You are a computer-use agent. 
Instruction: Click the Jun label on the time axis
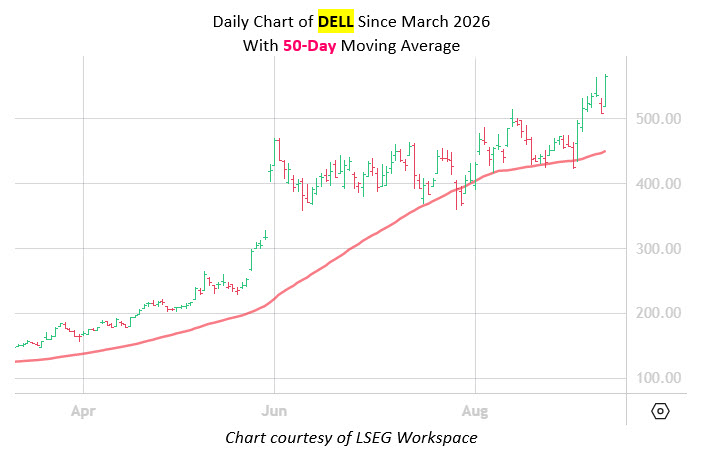[x=274, y=411]
